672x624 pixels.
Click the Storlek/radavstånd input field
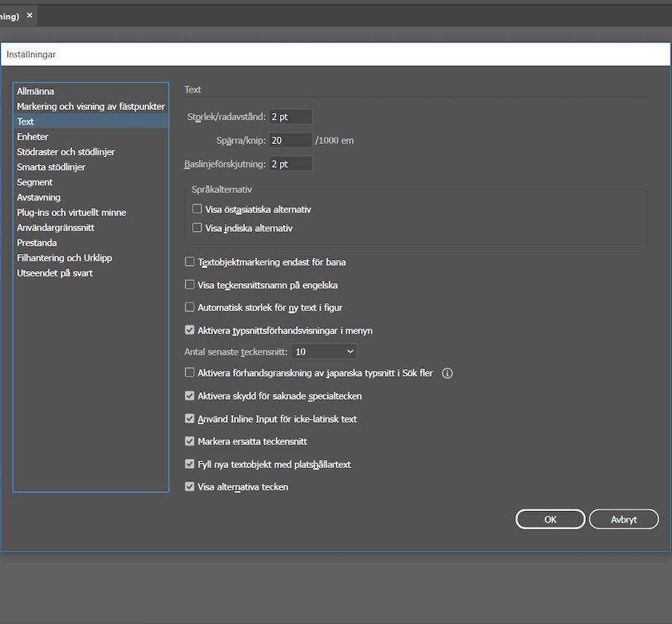(290, 117)
